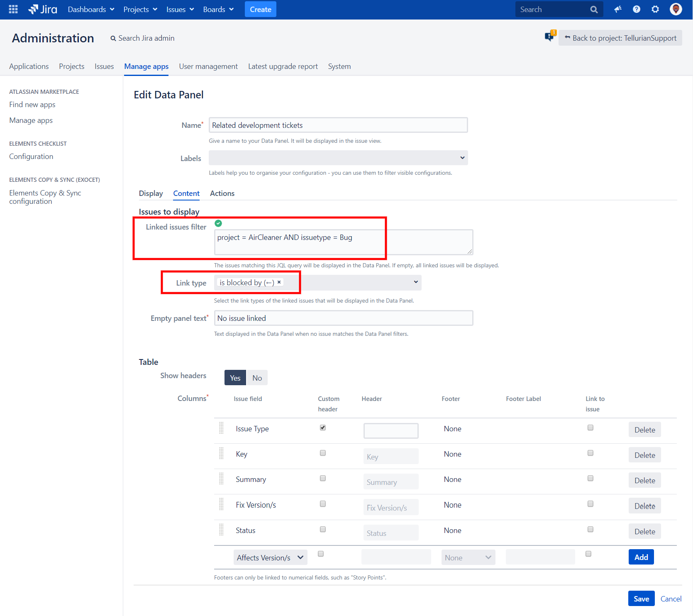
Task: Remove the 'is blocked by' link type tag
Action: point(279,282)
